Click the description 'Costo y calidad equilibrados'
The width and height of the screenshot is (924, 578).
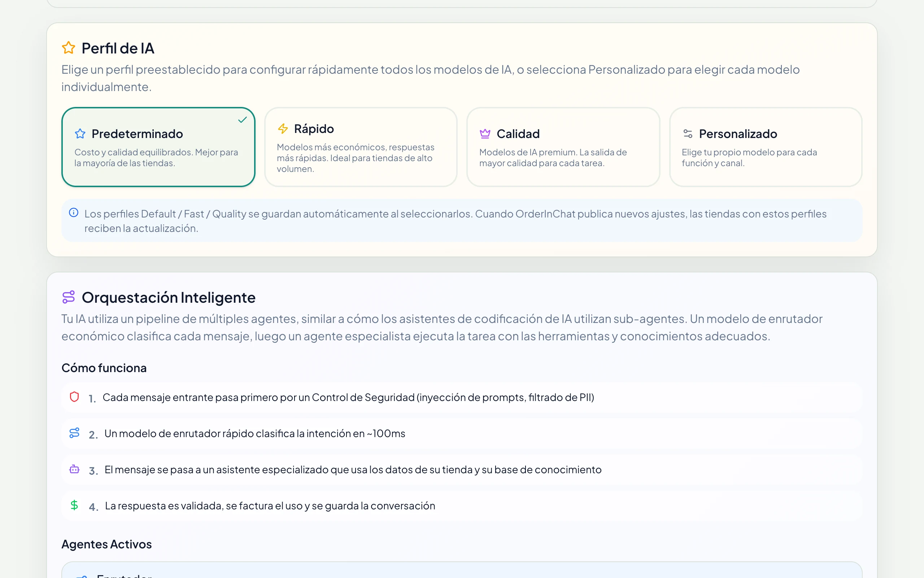134,152
